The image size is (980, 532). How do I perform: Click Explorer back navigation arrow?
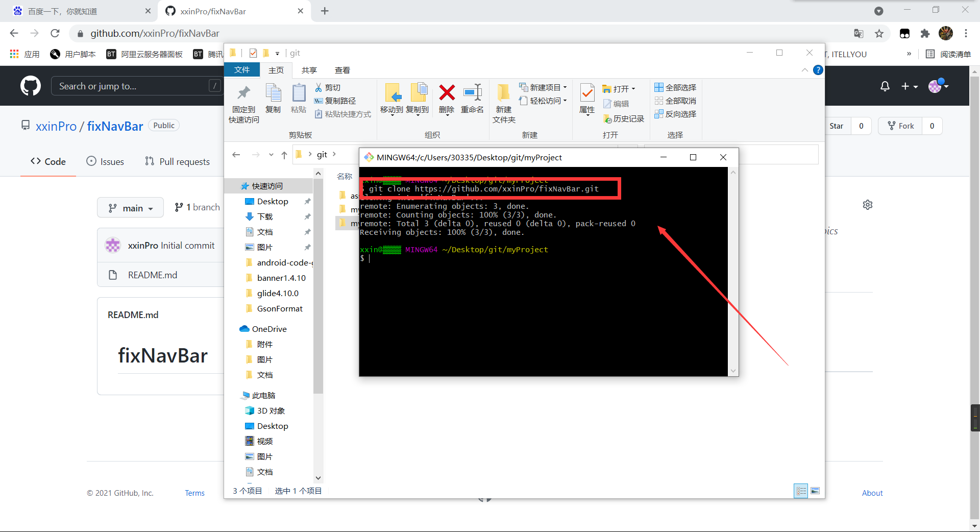(236, 155)
